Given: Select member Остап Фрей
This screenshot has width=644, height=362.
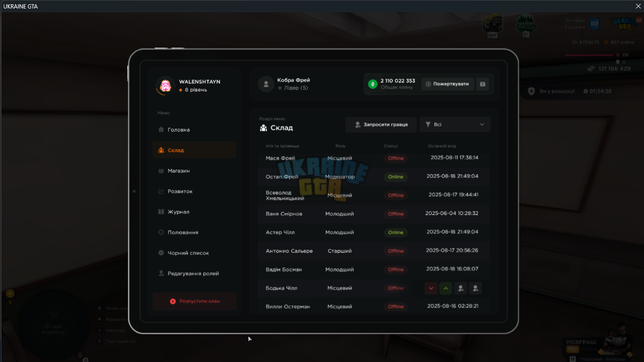Looking at the screenshot, I should click(x=282, y=177).
